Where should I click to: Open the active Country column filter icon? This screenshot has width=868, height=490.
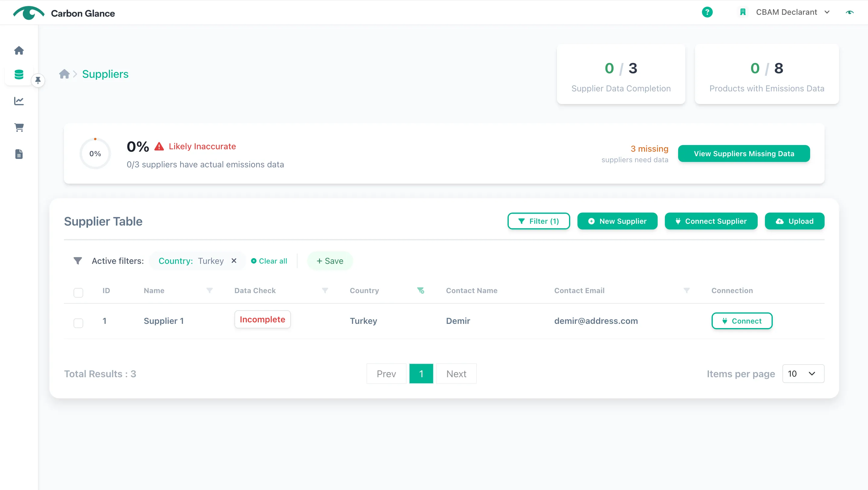tap(420, 290)
